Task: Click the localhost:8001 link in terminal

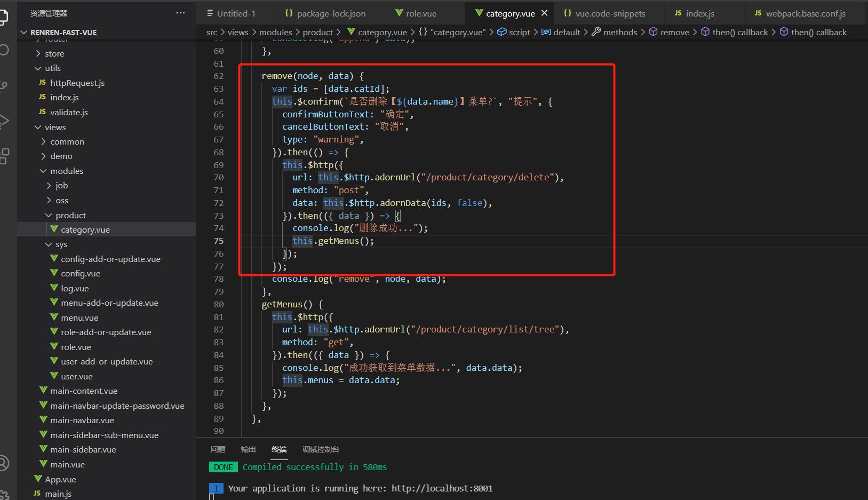Action: click(x=442, y=488)
